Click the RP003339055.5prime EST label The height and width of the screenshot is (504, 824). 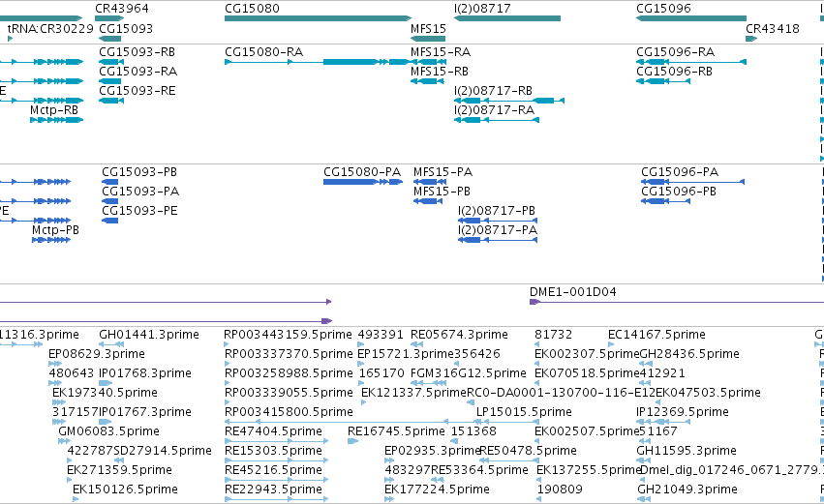pyautogui.click(x=289, y=393)
